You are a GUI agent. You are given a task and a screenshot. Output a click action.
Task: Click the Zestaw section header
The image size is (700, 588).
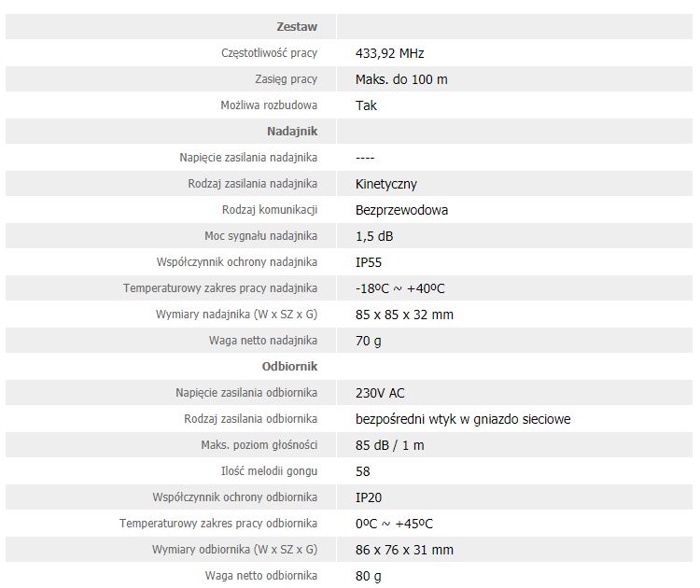point(297,27)
